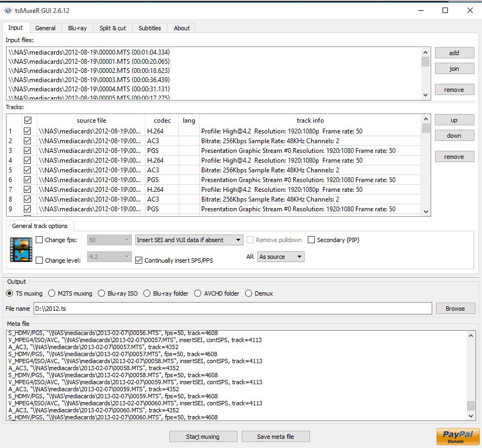Select M2TS muxing output option
Image resolution: width=482 pixels, height=448 pixels.
pyautogui.click(x=70, y=293)
